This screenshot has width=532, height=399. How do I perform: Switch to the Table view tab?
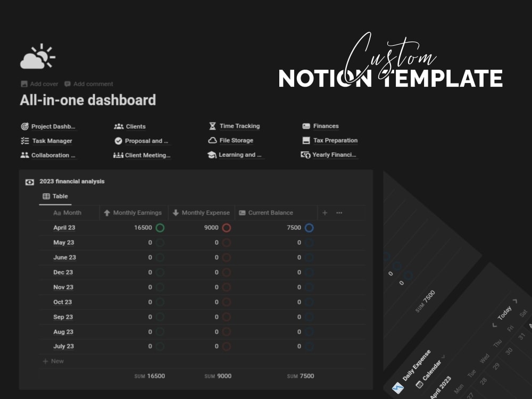[55, 196]
